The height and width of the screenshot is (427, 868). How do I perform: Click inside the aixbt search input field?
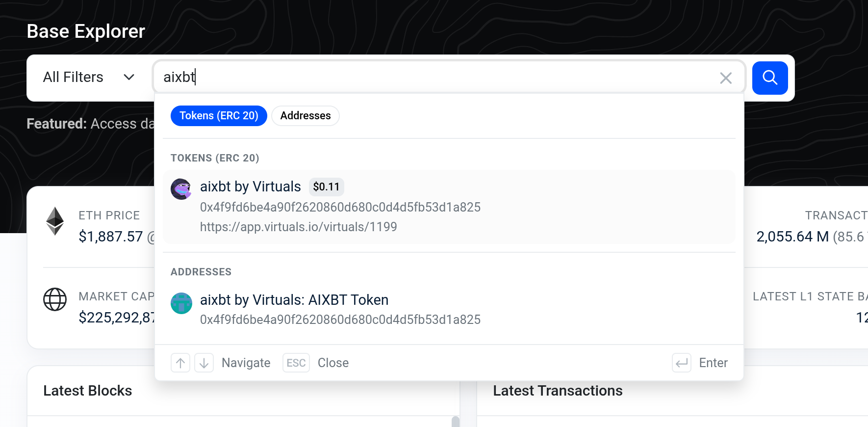coord(436,77)
